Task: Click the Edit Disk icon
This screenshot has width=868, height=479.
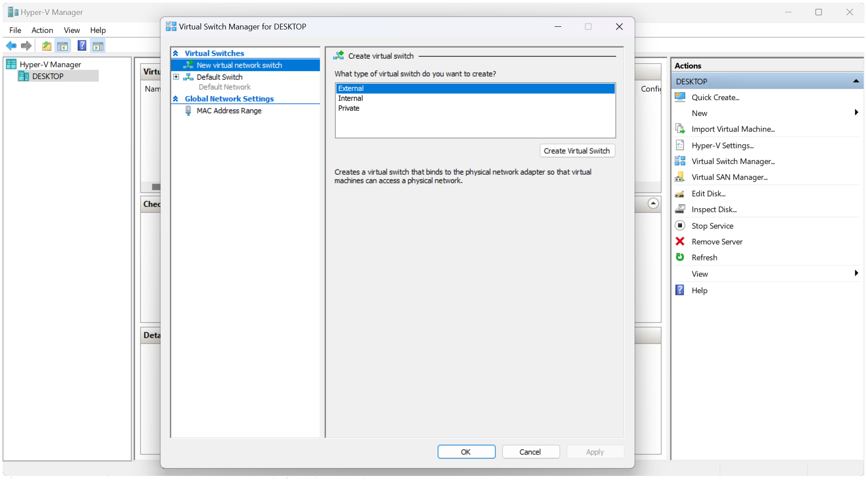Action: (680, 194)
